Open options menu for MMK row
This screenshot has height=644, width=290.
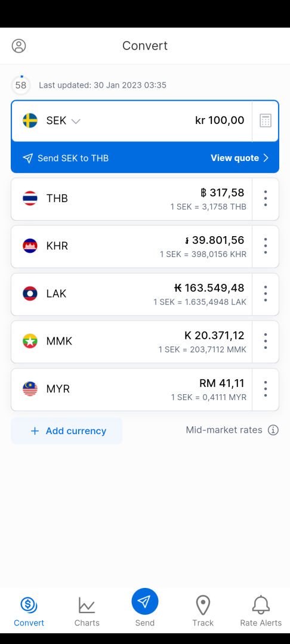coord(266,341)
